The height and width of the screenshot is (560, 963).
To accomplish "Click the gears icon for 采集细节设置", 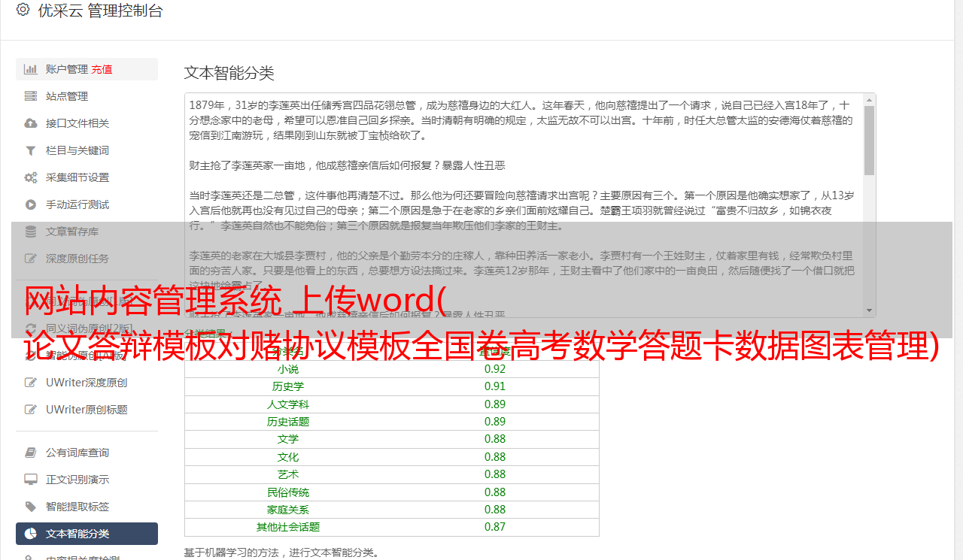I will point(31,177).
